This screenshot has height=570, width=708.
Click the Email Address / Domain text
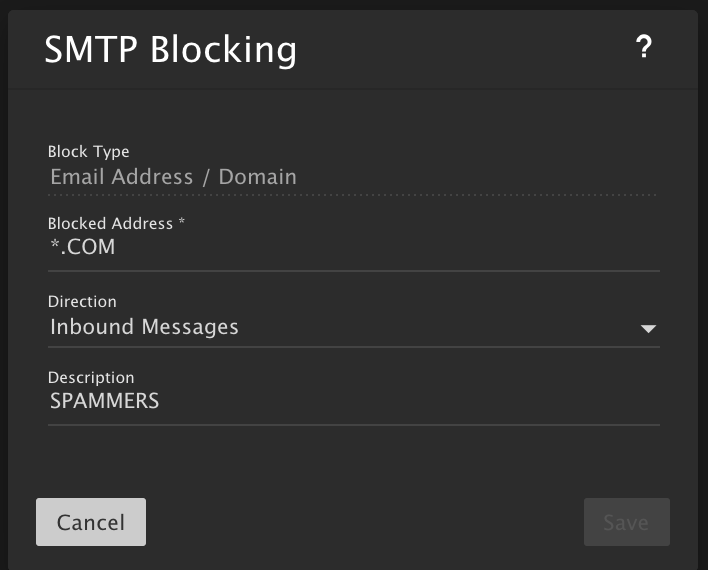click(173, 177)
